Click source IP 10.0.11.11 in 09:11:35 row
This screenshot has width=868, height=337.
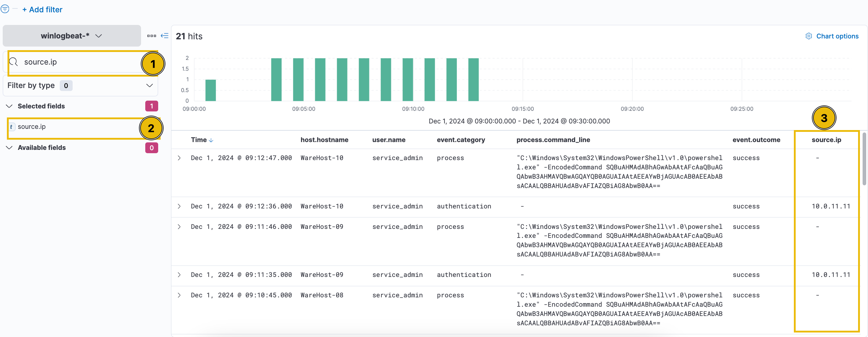pyautogui.click(x=830, y=275)
